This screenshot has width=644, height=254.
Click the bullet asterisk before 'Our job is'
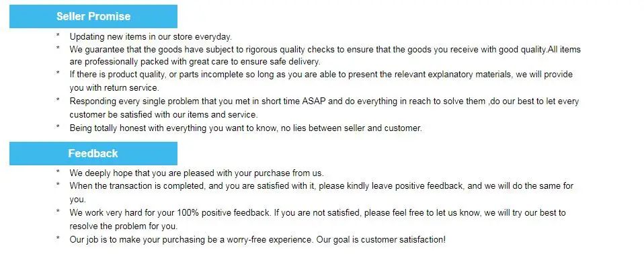pyautogui.click(x=58, y=239)
